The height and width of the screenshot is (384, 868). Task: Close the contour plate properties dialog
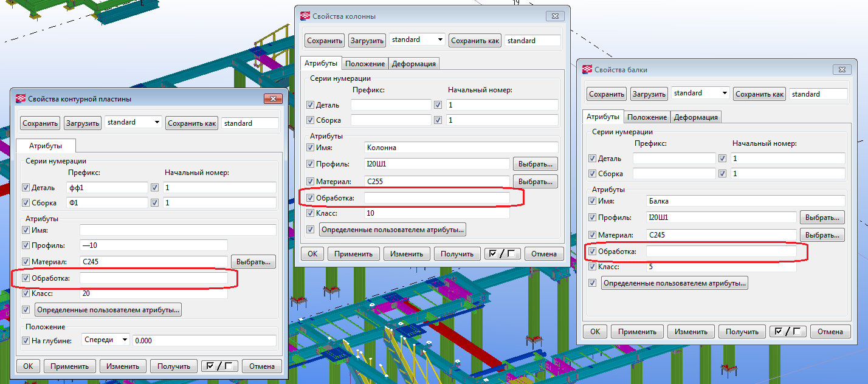click(x=273, y=99)
